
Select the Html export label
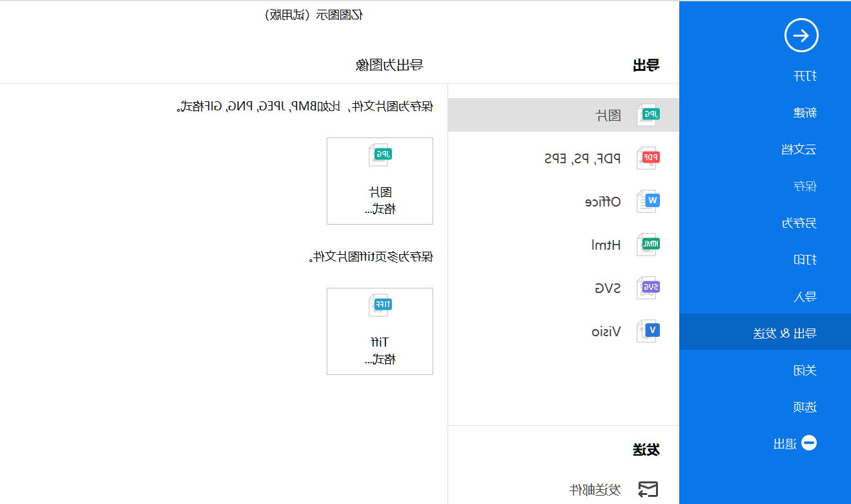606,245
